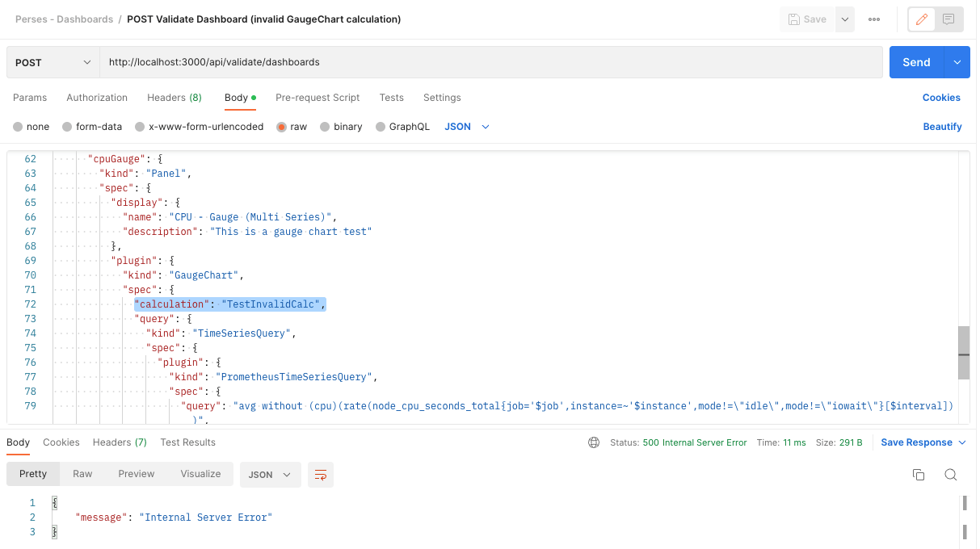Image resolution: width=980 pixels, height=549 pixels.
Task: Click "Internal Server Error" message value
Action: click(206, 518)
